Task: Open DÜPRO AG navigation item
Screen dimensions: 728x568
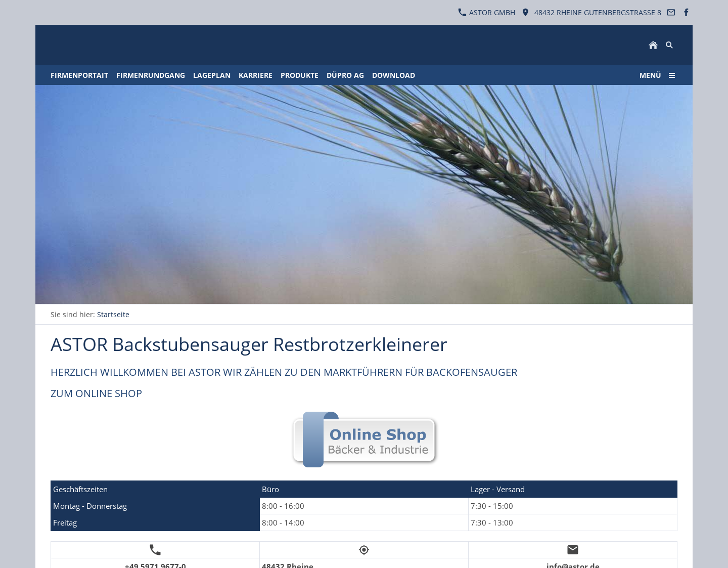Action: click(x=345, y=75)
